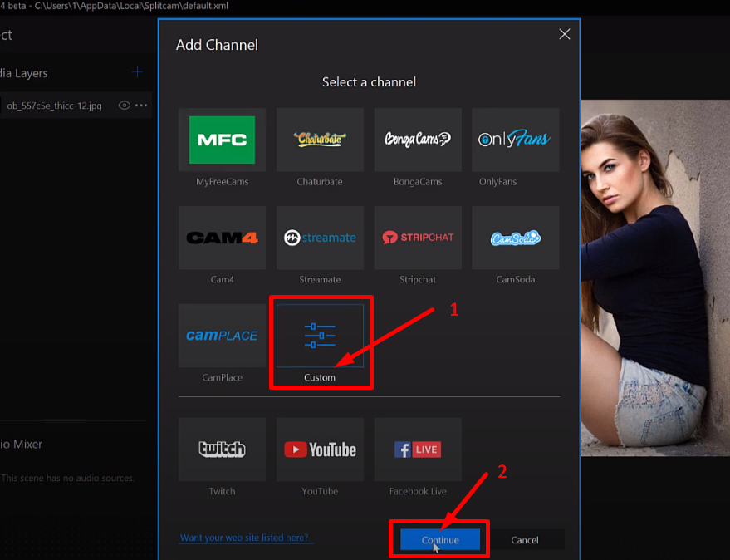Close the Add Channel dialog with X
Image resolution: width=730 pixels, height=560 pixels.
point(564,34)
